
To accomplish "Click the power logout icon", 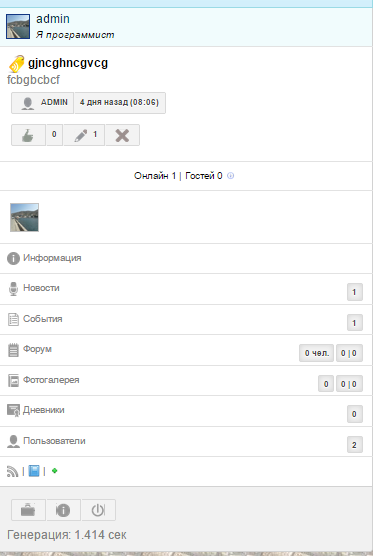I will click(x=99, y=510).
